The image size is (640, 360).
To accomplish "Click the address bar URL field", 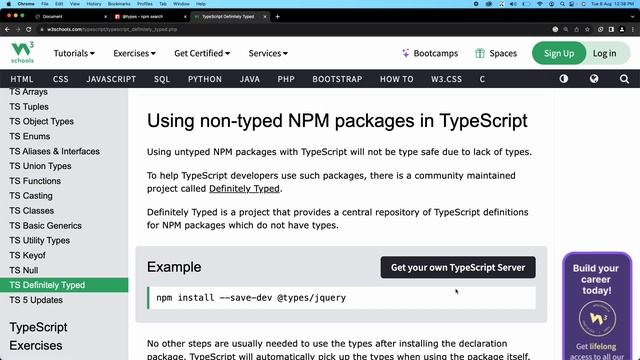I will tap(294, 29).
